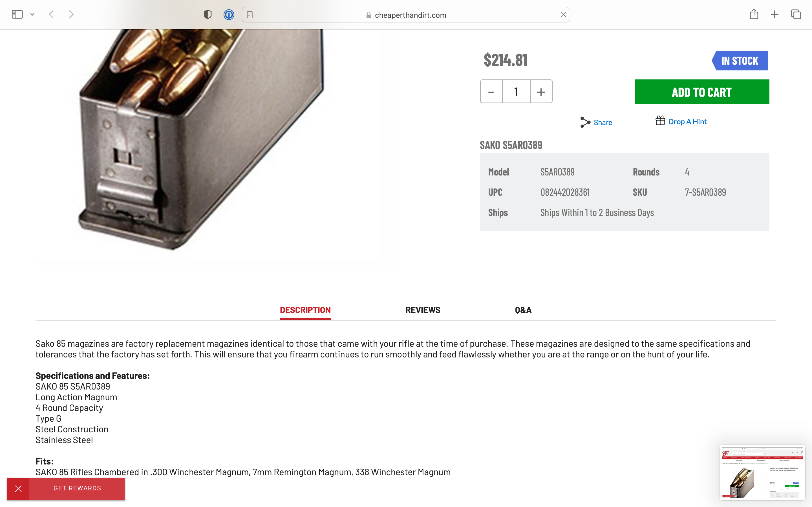Screen dimensions: 812x507
Task: Open the Share sheet in toolbar
Action: pyautogui.click(x=754, y=14)
